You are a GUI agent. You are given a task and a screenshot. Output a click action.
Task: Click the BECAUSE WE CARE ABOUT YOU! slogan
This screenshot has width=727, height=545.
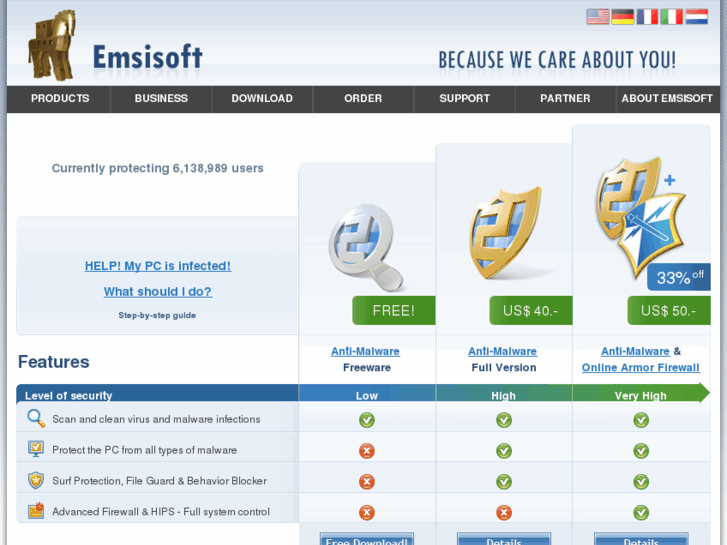557,60
